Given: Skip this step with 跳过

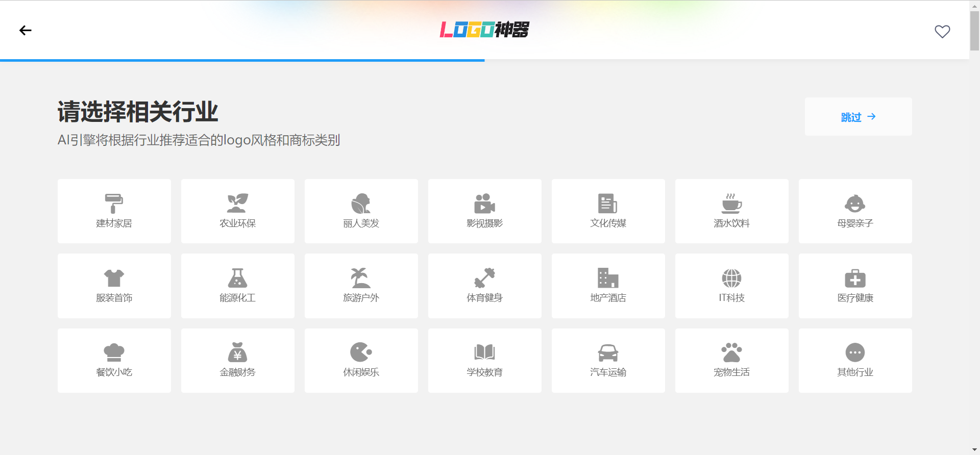Looking at the screenshot, I should [858, 117].
